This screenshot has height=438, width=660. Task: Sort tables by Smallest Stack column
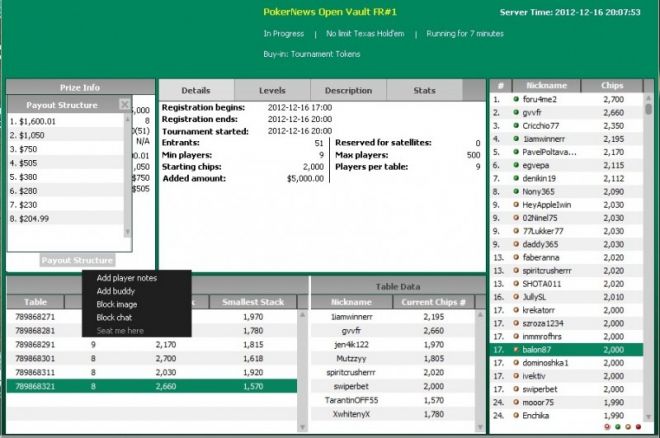click(x=253, y=302)
